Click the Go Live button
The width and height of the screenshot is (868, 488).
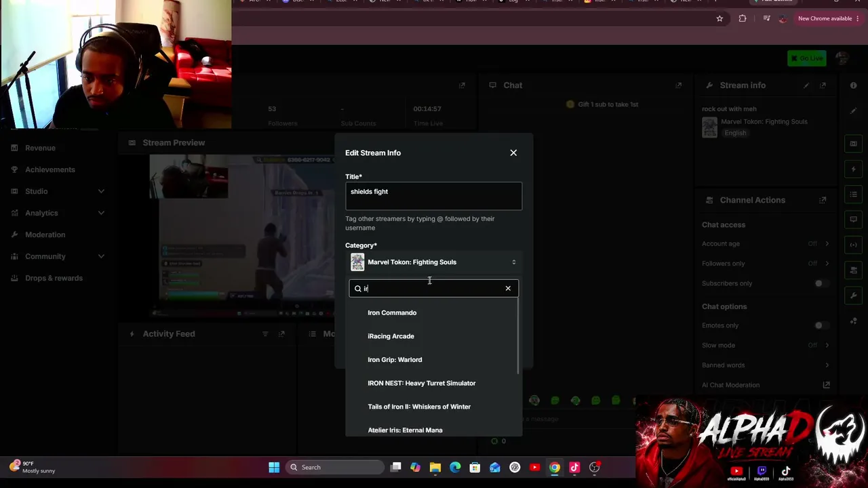(x=807, y=58)
